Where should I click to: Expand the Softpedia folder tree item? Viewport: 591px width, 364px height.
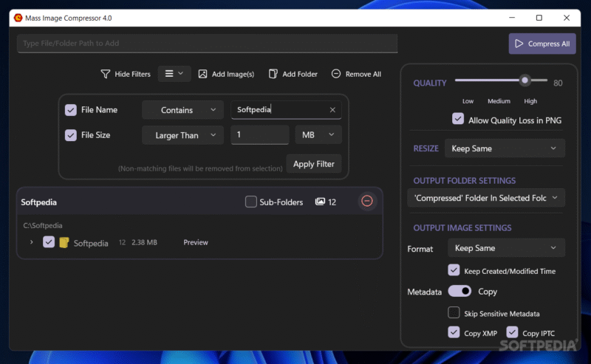point(31,242)
